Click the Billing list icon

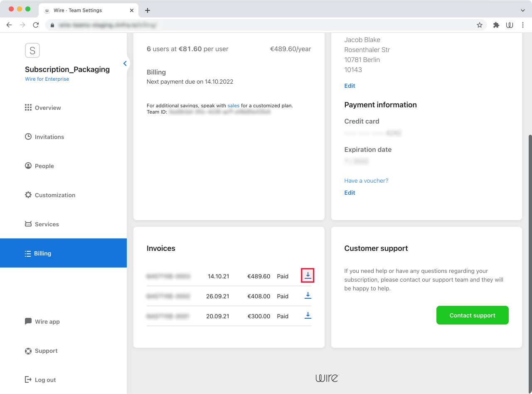(x=28, y=253)
